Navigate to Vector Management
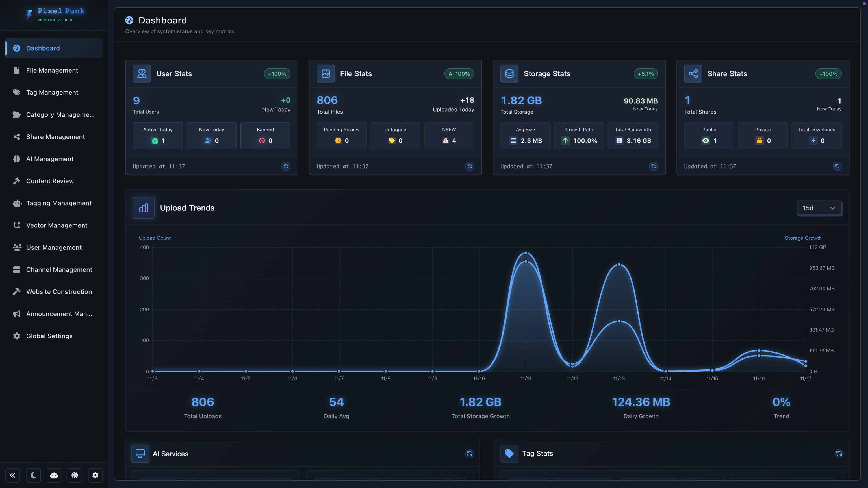The width and height of the screenshot is (868, 488). pos(57,225)
